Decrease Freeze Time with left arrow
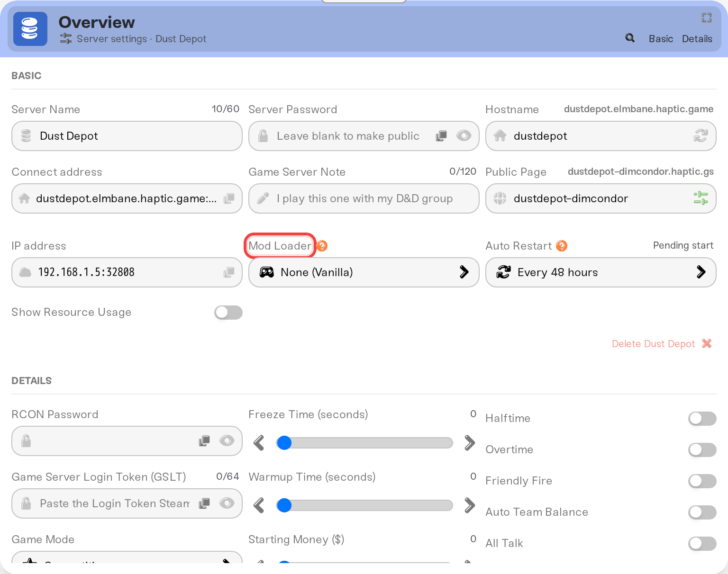The width and height of the screenshot is (728, 574). click(259, 443)
